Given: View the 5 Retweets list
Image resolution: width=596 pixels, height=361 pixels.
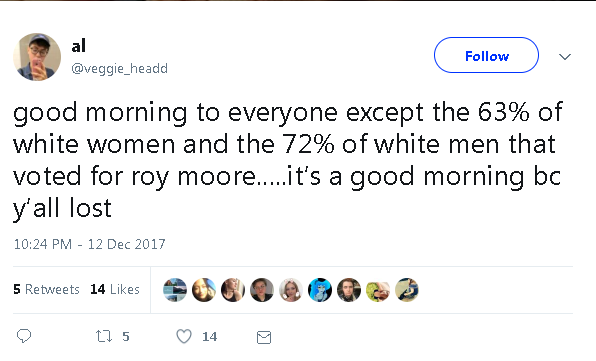Looking at the screenshot, I should point(46,290).
